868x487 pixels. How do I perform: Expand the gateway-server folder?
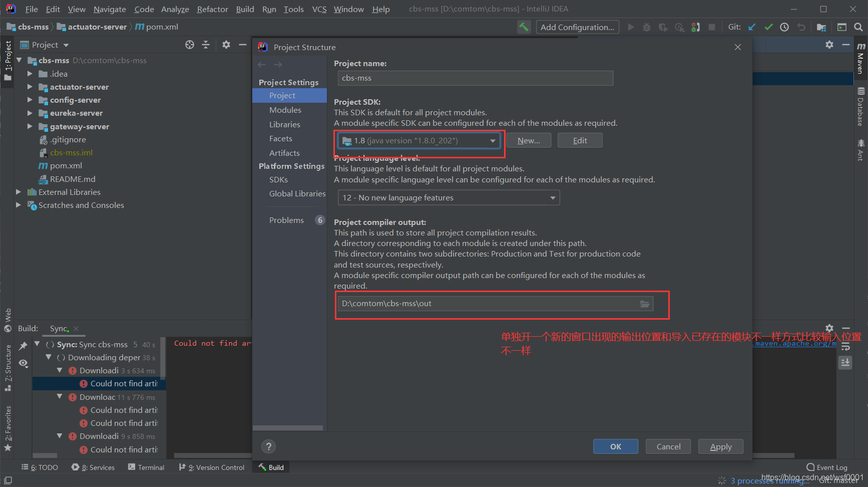click(x=30, y=126)
